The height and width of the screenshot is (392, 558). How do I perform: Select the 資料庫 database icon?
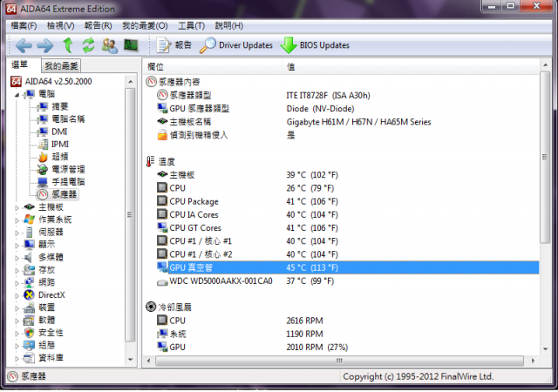pos(29,358)
